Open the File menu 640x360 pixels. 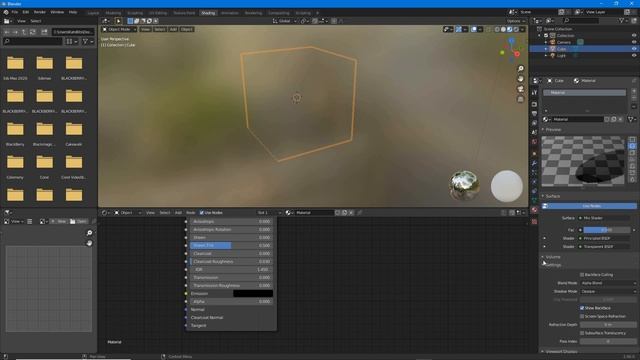click(15, 12)
